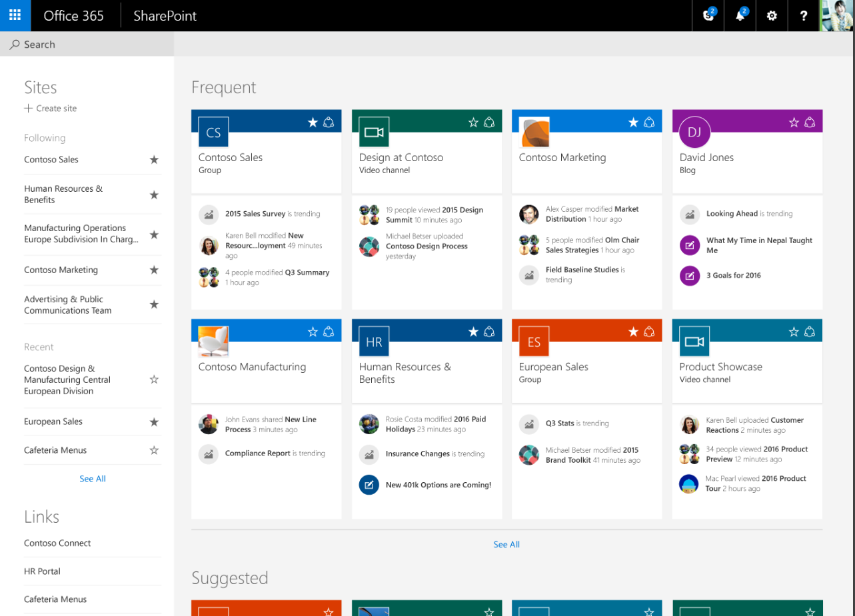Click the New 401k Options news icon
The width and height of the screenshot is (855, 616).
coord(369,484)
